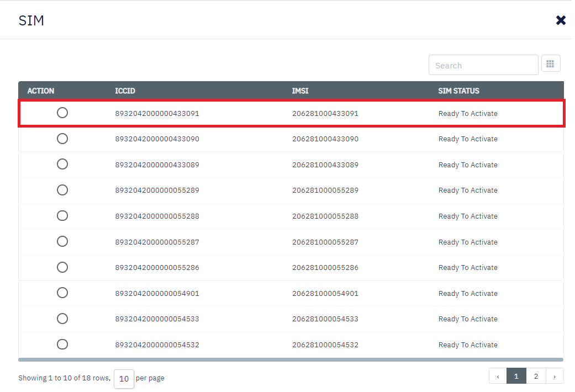
Task: Select the SIM with IMSI 206281000054532
Action: [x=62, y=344]
